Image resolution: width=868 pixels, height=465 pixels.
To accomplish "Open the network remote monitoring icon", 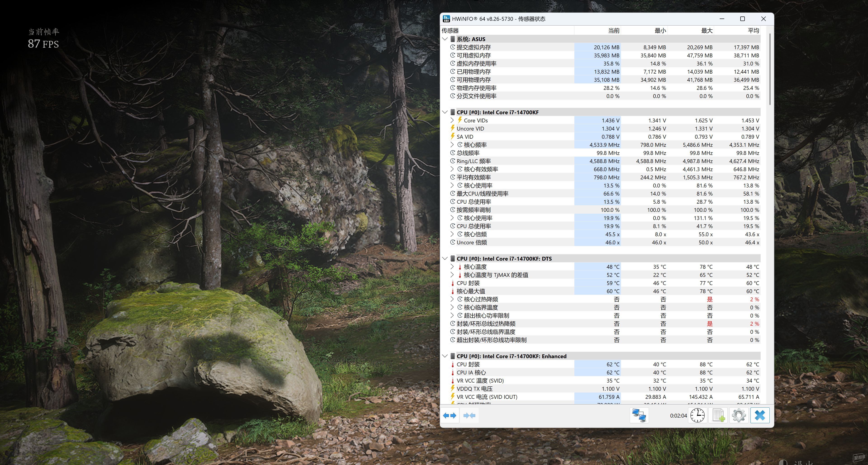I will point(639,416).
